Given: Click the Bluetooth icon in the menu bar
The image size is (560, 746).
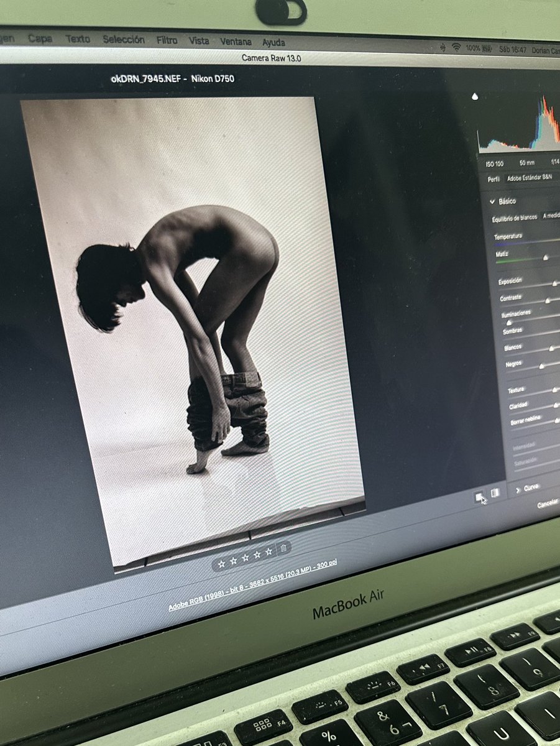Looking at the screenshot, I should pos(443,48).
